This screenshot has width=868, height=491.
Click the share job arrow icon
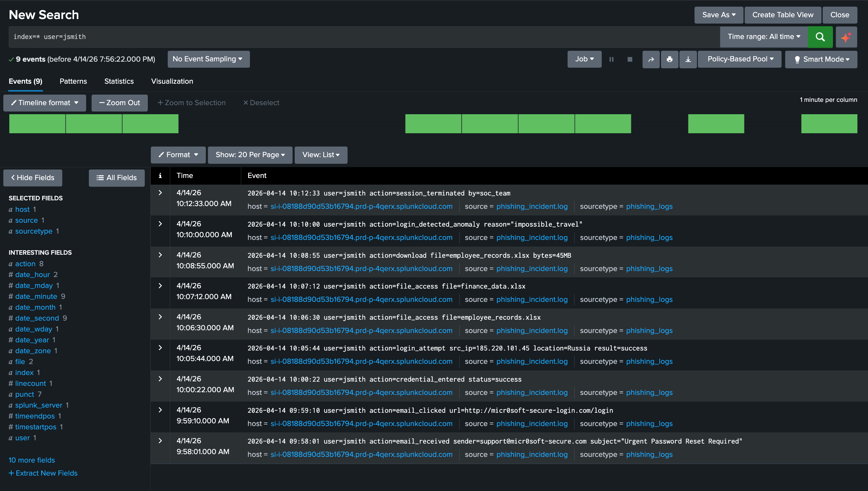coord(651,59)
